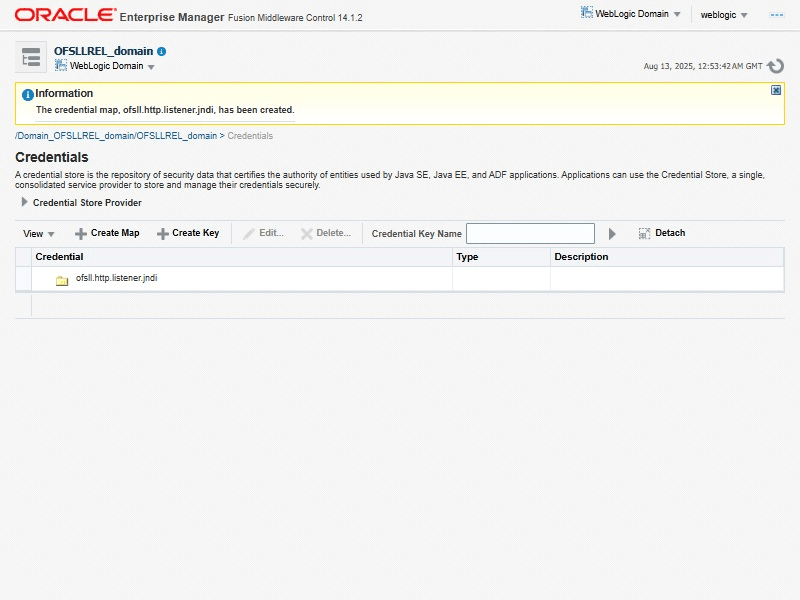Open the three-dots overflow menu in header
This screenshot has width=800, height=600.
(x=776, y=15)
